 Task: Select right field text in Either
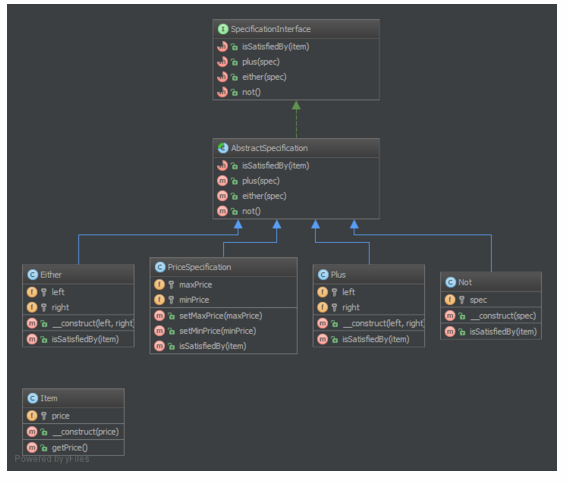(60, 307)
